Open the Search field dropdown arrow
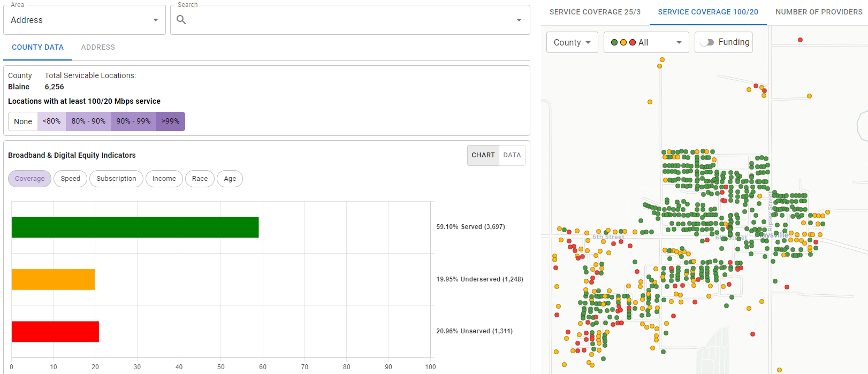Screen dimensions: 868x374 519,20
